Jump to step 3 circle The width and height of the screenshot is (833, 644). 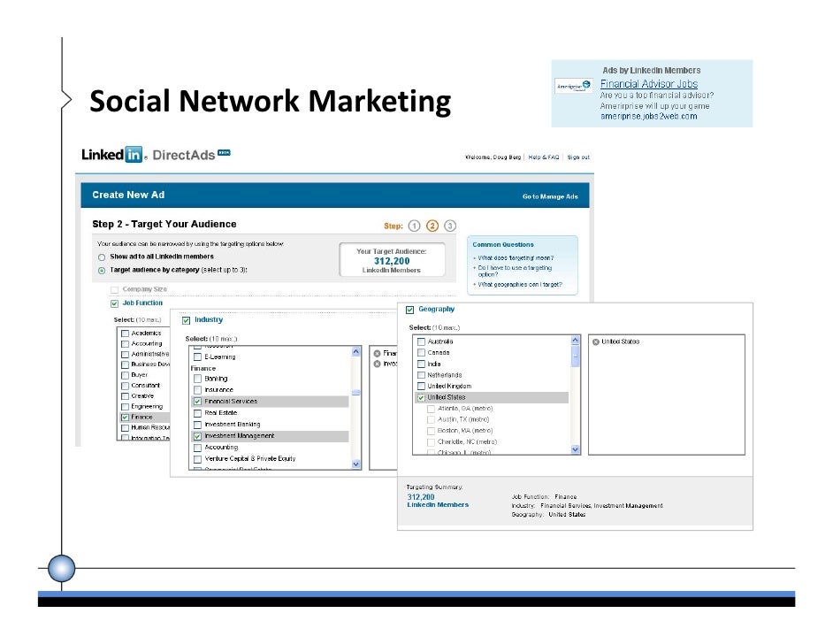pyautogui.click(x=450, y=226)
